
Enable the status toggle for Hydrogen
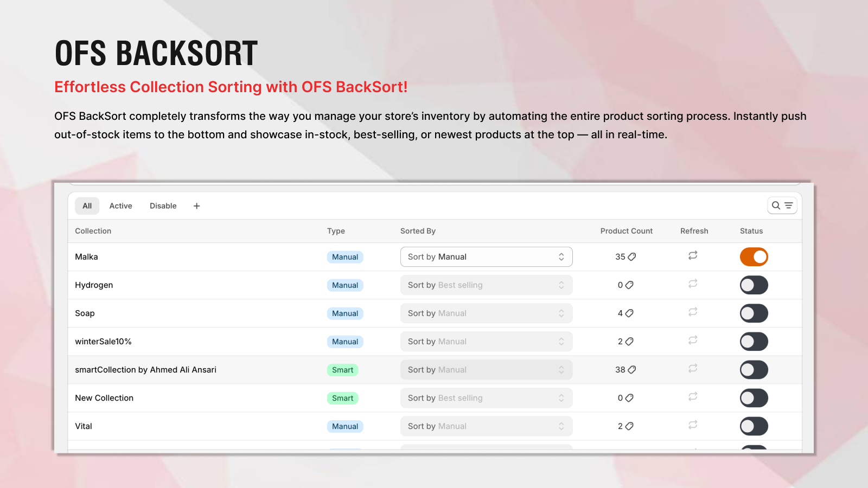[754, 285]
